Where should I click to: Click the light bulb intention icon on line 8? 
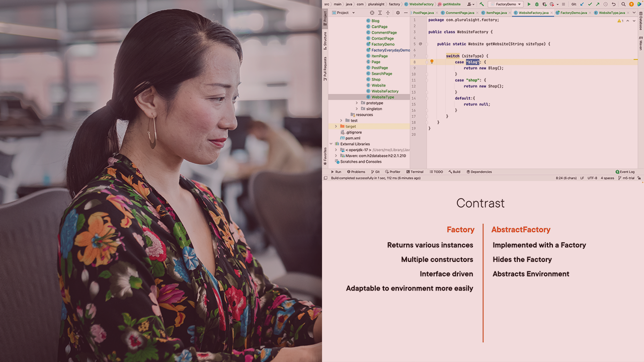click(x=432, y=62)
